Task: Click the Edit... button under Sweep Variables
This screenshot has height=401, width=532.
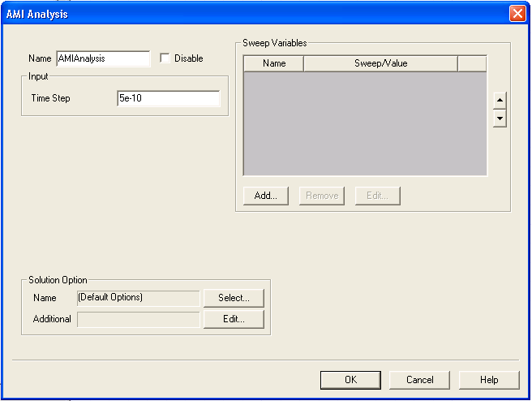Action: pyautogui.click(x=378, y=196)
